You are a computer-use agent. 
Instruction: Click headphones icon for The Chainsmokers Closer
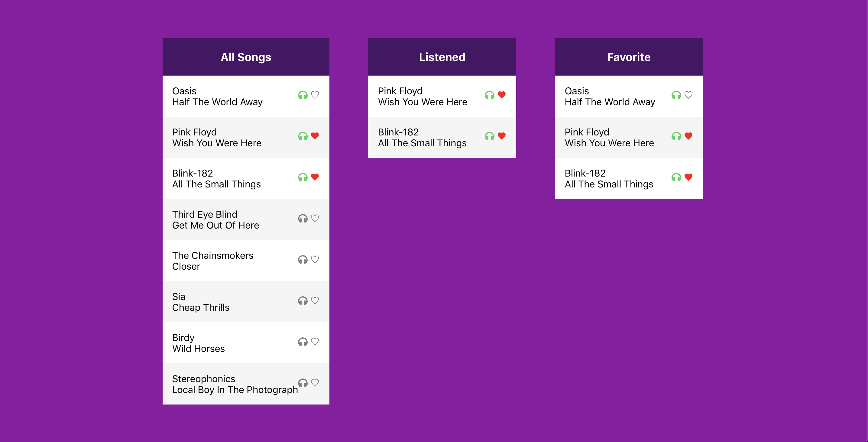pos(303,260)
